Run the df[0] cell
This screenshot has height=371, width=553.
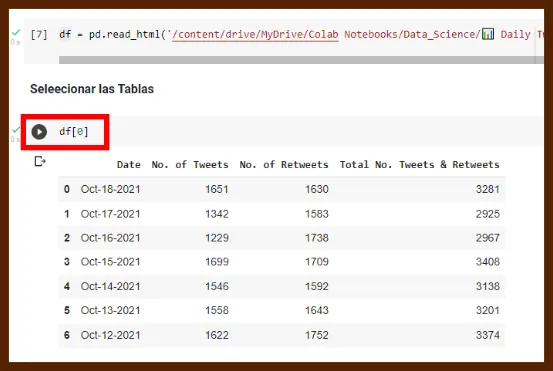pyautogui.click(x=39, y=132)
